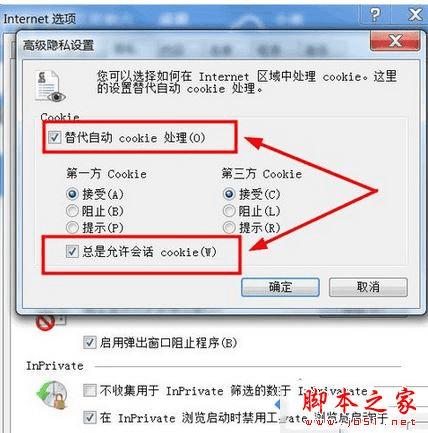Click the InPrivate lock arrow icon
Image resolution: width=428 pixels, height=433 pixels.
click(52, 395)
